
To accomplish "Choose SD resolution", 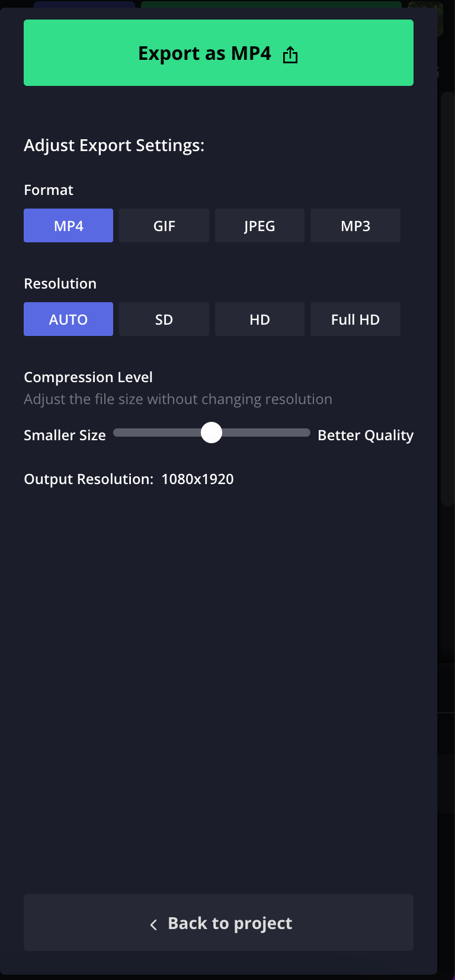I will tap(164, 319).
